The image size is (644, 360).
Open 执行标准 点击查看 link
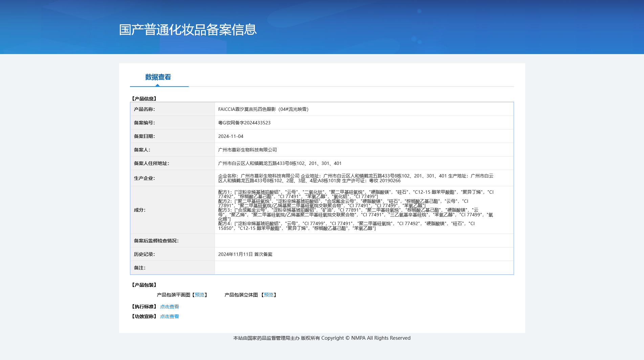(x=169, y=307)
